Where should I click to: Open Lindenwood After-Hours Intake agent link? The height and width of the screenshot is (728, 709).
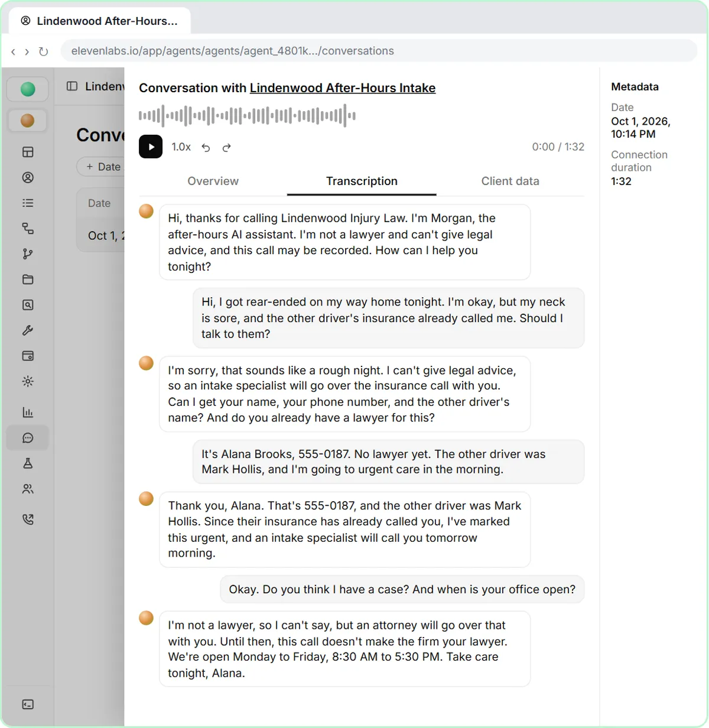343,88
